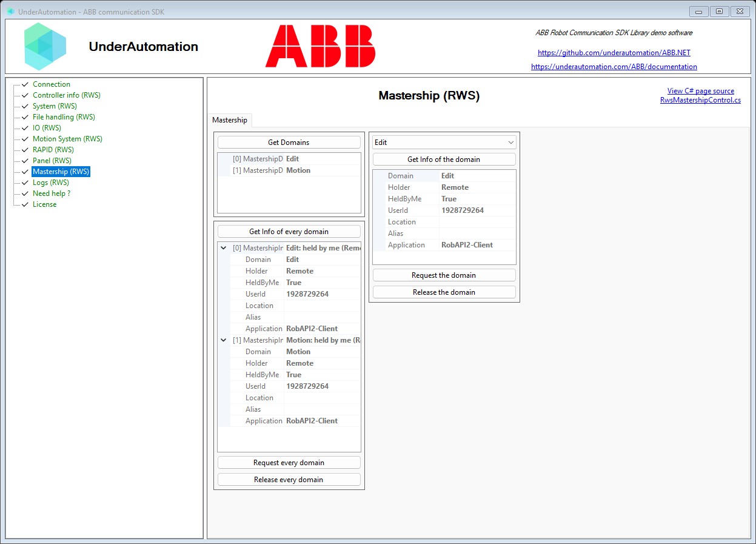Open the View C# page source link
Image resolution: width=756 pixels, height=544 pixels.
[x=701, y=91]
